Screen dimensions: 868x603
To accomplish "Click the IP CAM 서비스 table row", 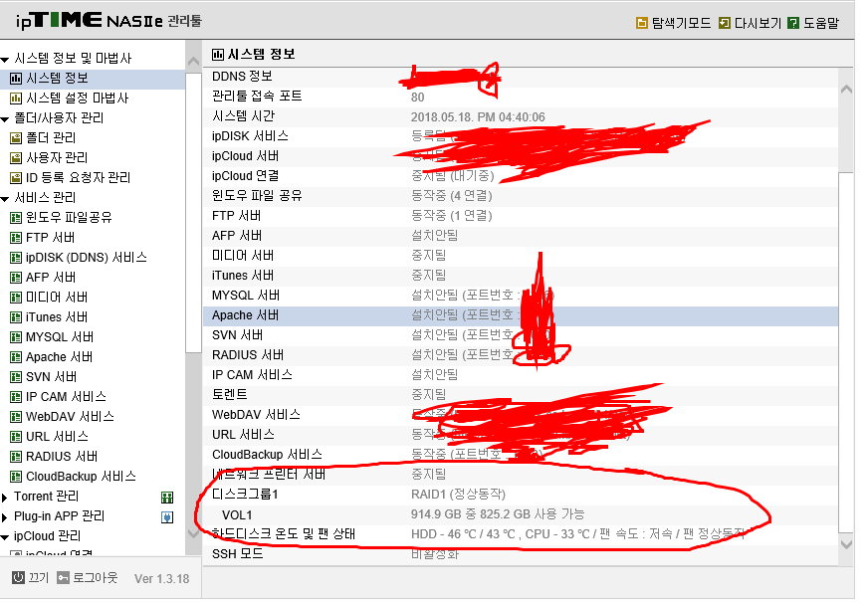I will pyautogui.click(x=521, y=375).
